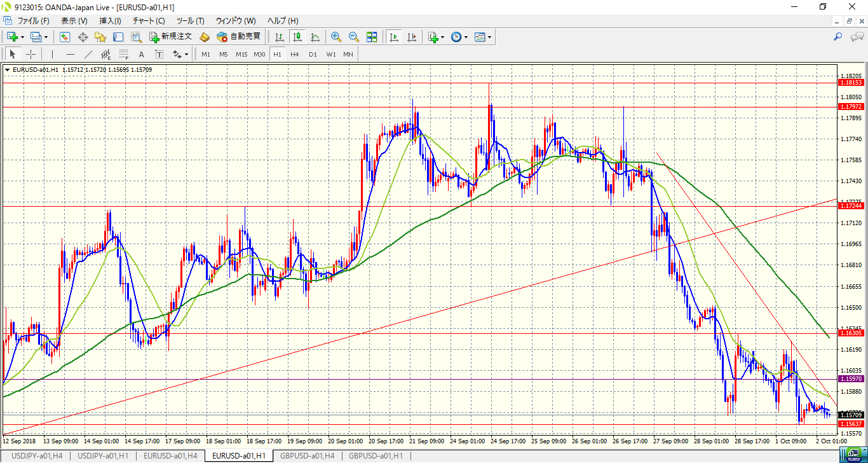Screen dimensions: 868x463
Task: Open the Navigator panel with star folder icon
Action: point(100,37)
